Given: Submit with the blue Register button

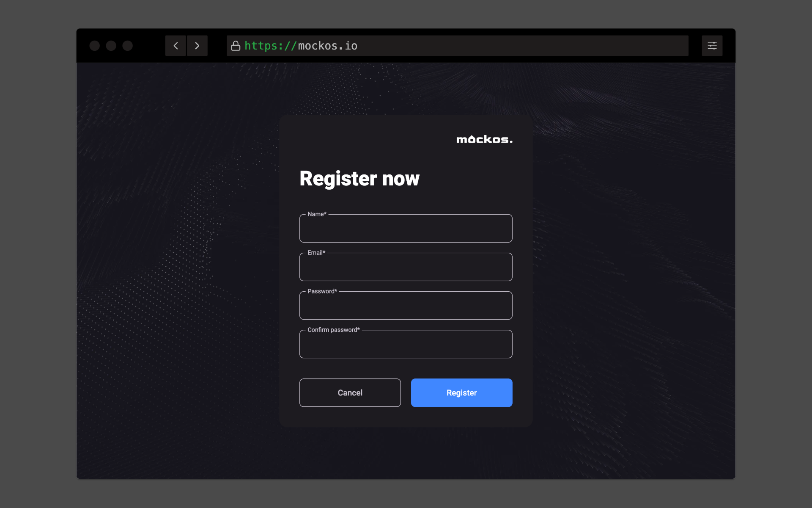Looking at the screenshot, I should tap(462, 393).
